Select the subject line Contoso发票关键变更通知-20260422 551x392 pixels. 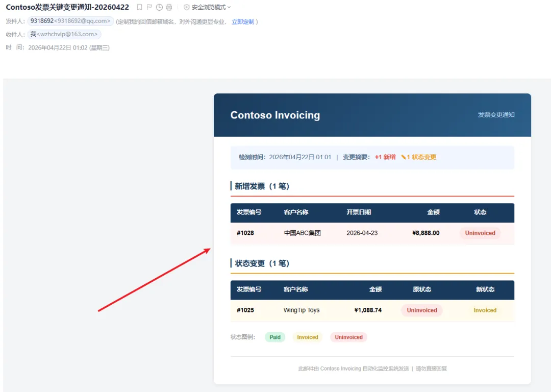pyautogui.click(x=67, y=7)
